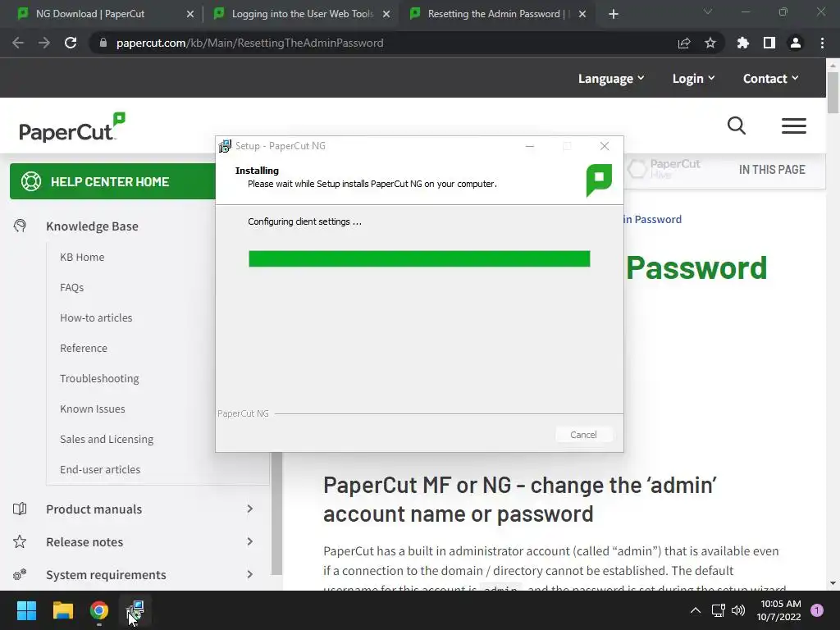Viewport: 840px width, 630px height.
Task: Click the Product manuals book icon
Action: point(20,509)
